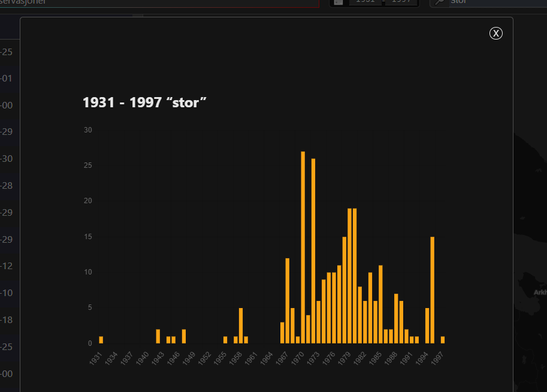Image resolution: width=547 pixels, height=392 pixels.
Task: Select the 1967 bar reaching 12
Action: pos(288,301)
